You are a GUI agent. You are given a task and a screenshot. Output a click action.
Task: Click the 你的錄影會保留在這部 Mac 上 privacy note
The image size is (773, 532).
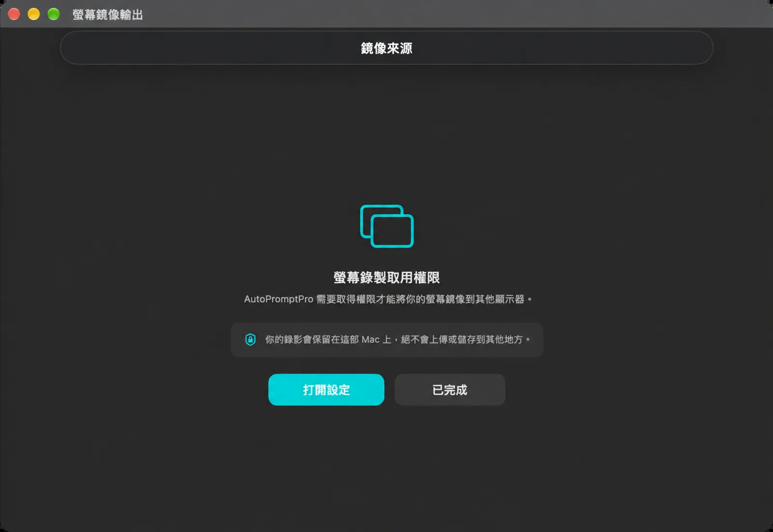click(387, 340)
